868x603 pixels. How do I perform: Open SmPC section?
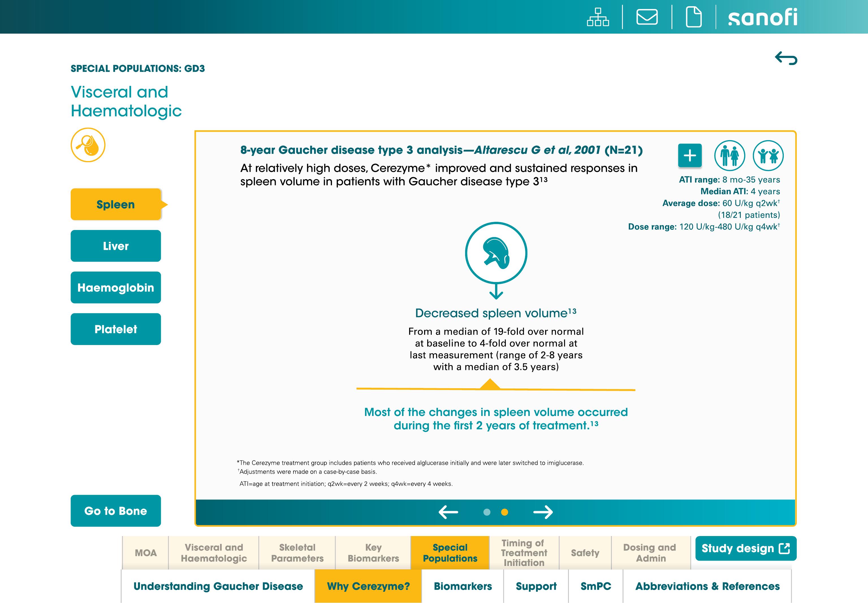596,586
